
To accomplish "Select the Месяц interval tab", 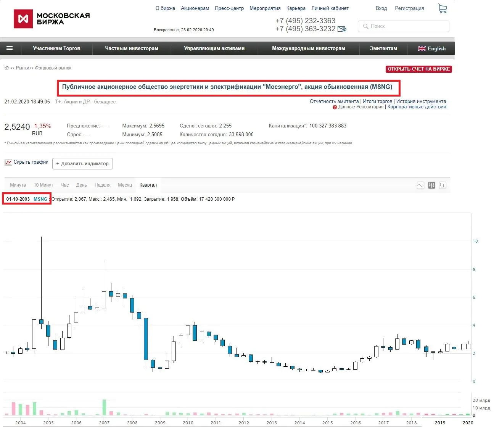I will click(x=125, y=185).
